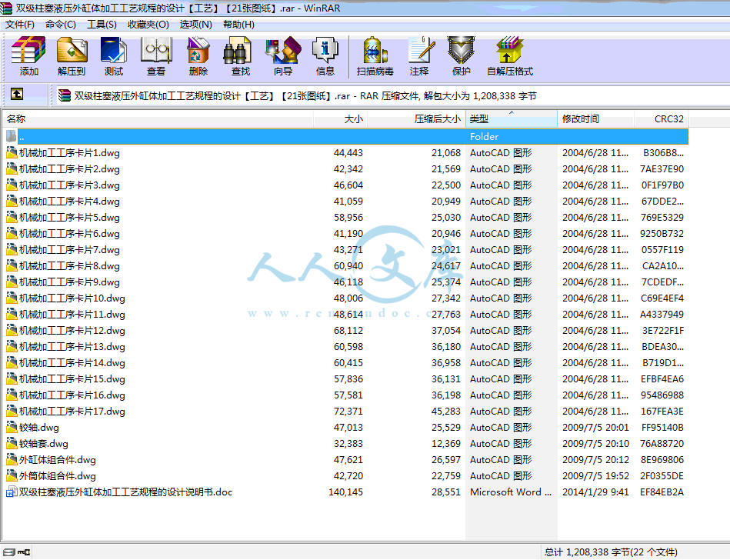
Task: Click packed size 45,283 of 卡片17.dwg
Action: pos(446,412)
